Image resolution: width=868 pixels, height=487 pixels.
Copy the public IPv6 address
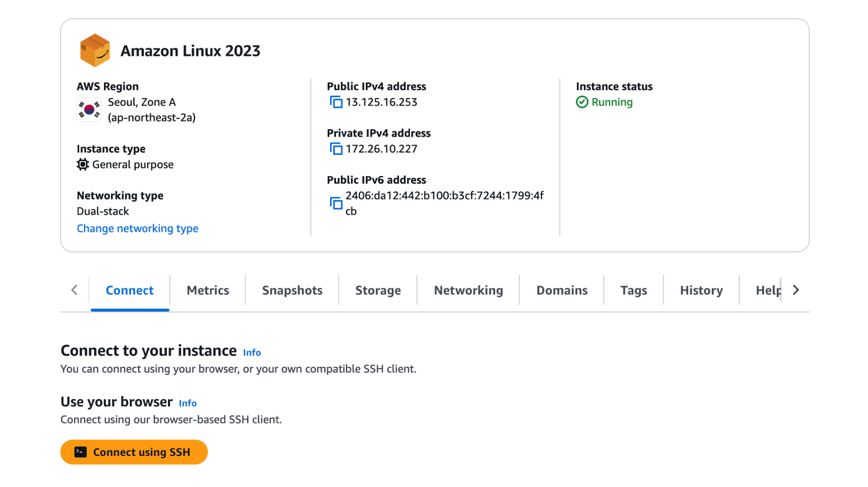point(336,203)
